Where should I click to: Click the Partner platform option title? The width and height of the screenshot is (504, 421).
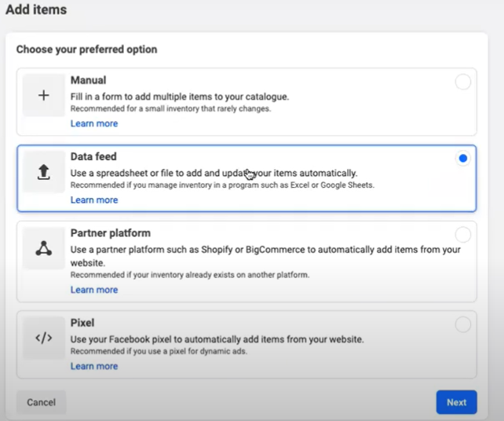tap(110, 233)
